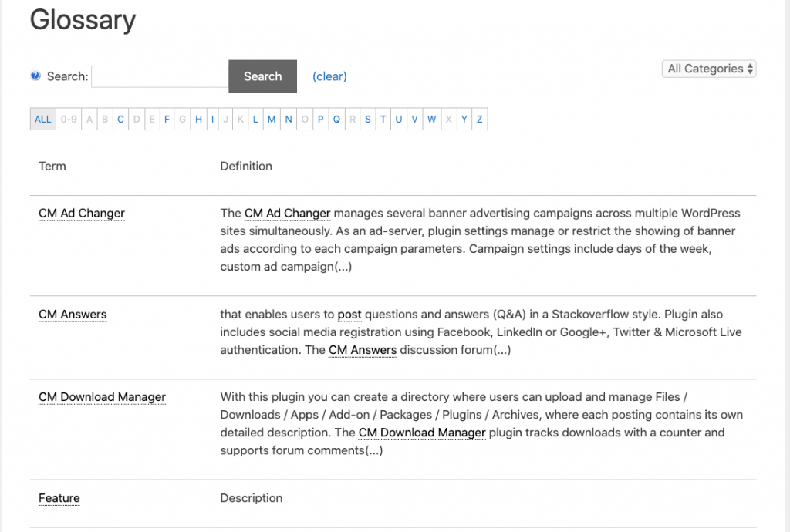Filter terms by letter F
790x532 pixels.
(x=167, y=119)
